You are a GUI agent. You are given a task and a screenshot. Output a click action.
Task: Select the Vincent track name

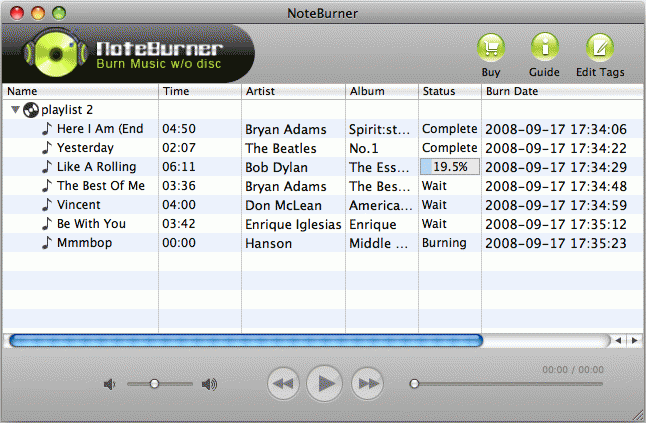point(79,205)
